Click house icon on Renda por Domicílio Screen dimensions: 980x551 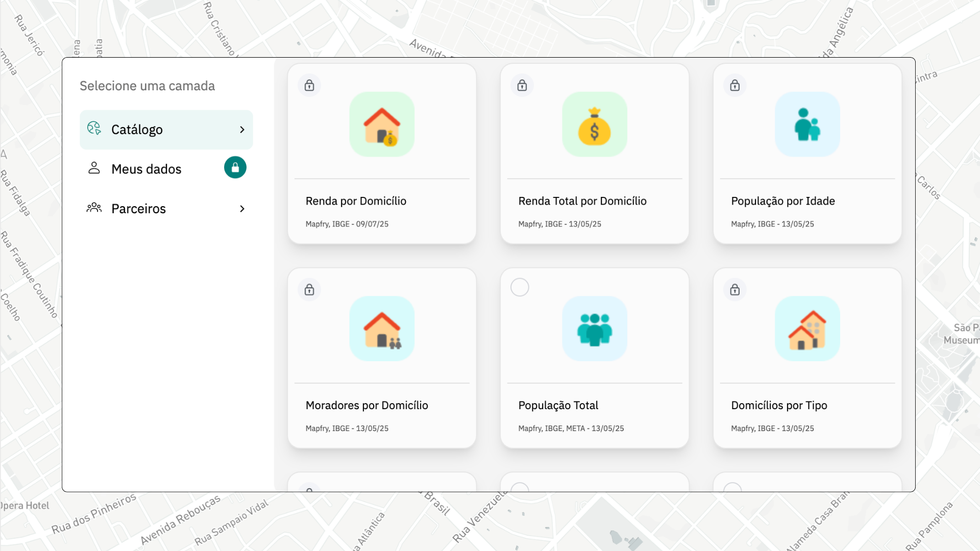point(382,125)
